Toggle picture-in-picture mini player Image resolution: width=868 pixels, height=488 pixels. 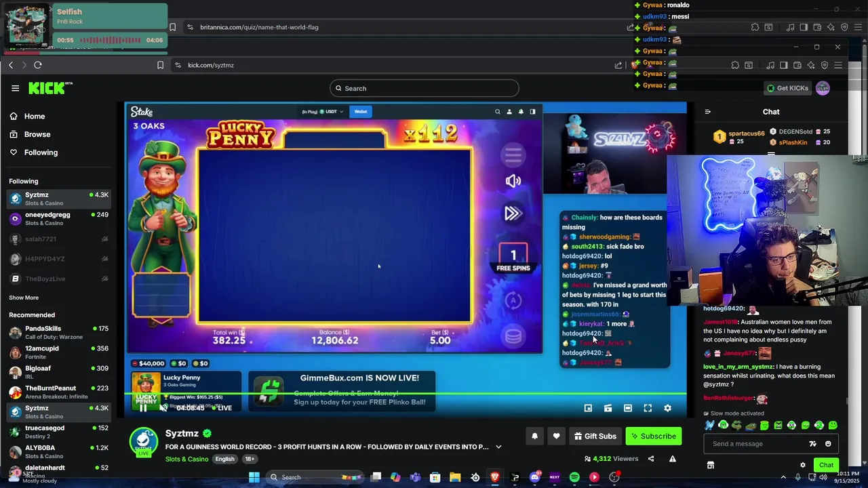588,408
